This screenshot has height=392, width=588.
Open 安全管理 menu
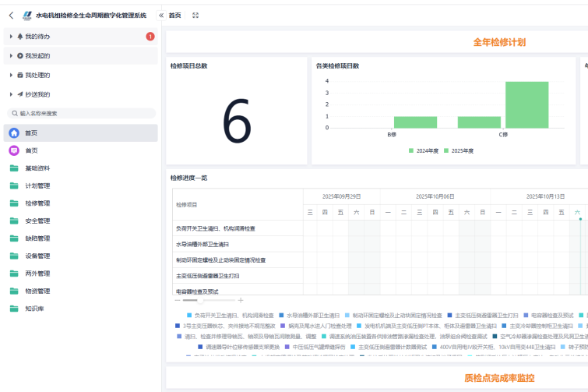(81, 221)
